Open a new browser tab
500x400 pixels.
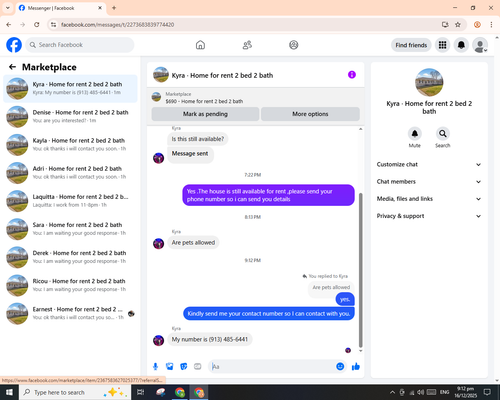(114, 8)
